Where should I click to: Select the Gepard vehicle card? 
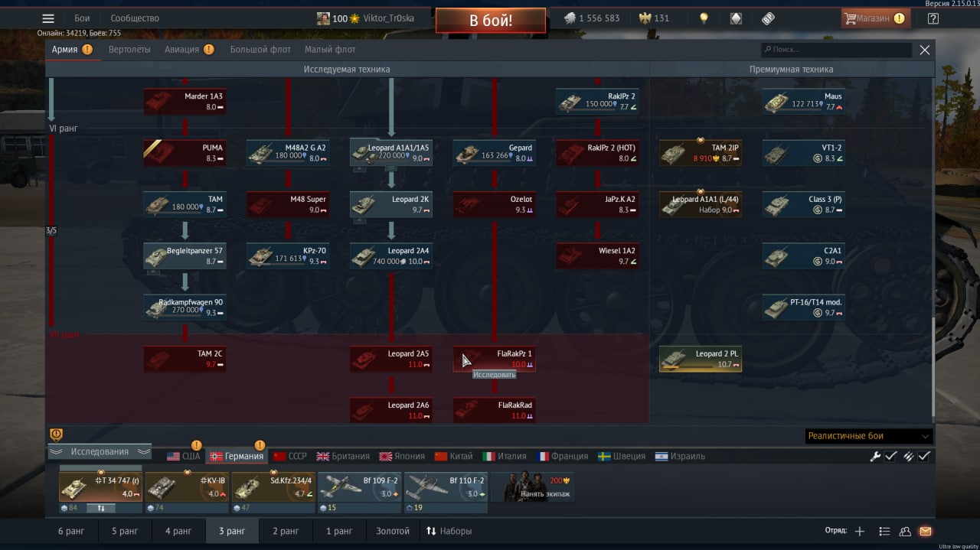(x=494, y=153)
